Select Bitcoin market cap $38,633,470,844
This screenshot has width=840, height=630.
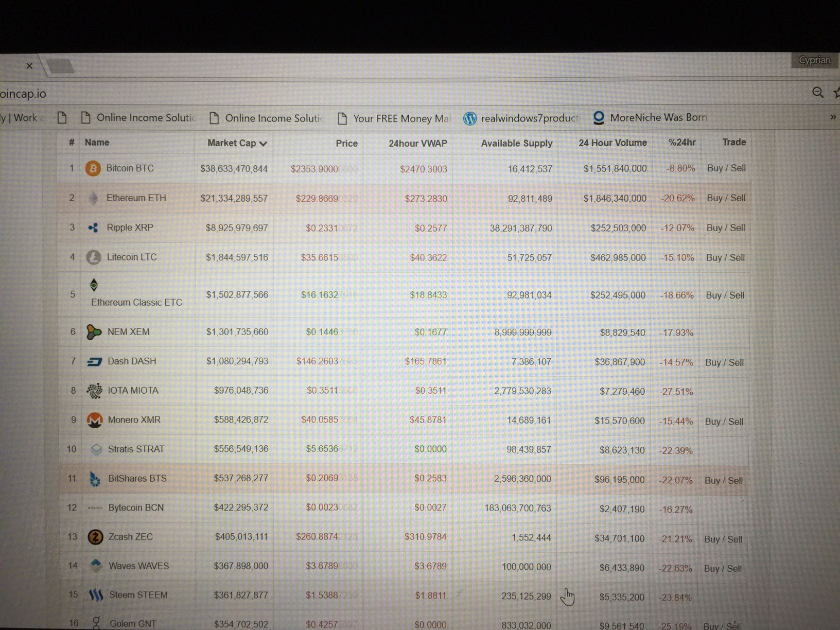pos(234,169)
